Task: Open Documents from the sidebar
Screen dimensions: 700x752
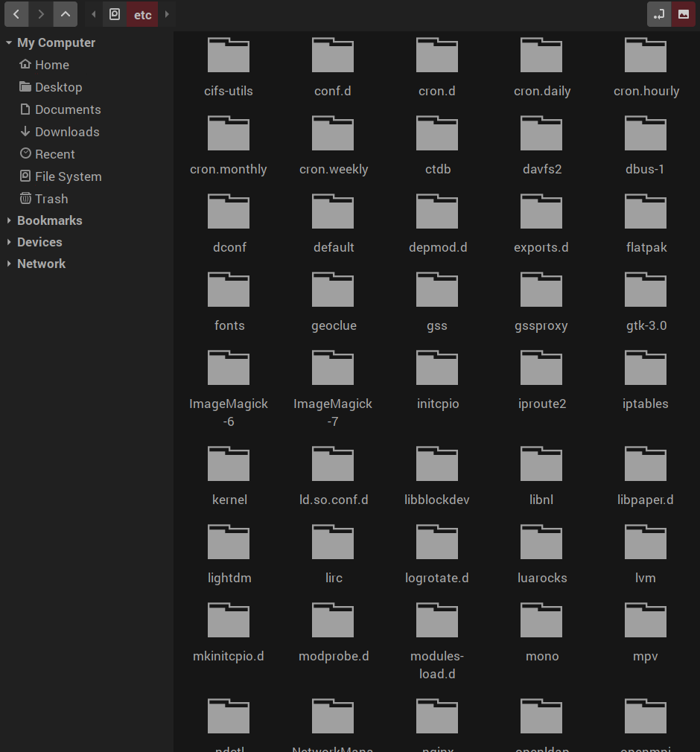Action: click(67, 109)
